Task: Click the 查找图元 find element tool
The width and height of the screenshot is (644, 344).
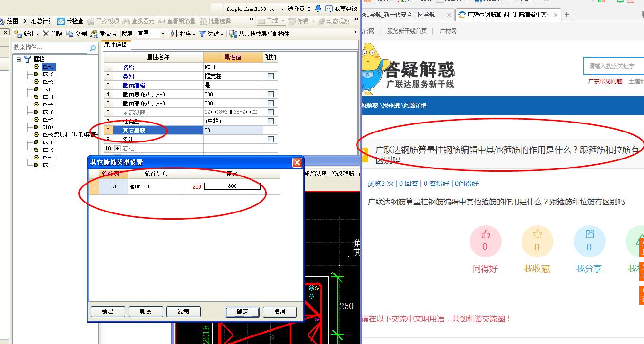Action: point(139,21)
